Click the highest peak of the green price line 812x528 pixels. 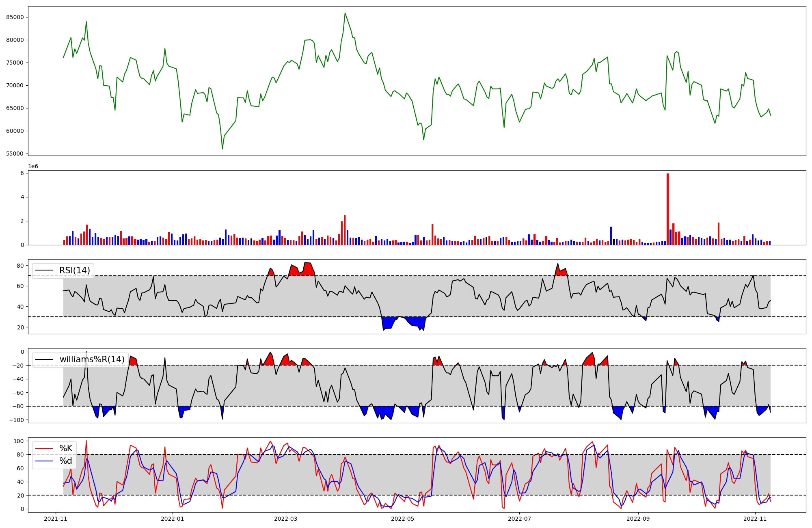click(345, 13)
